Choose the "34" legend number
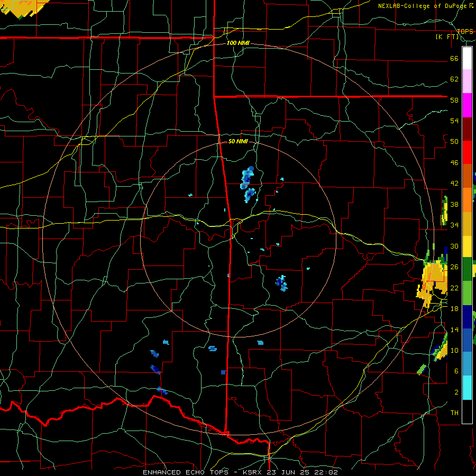Screen dimensions: 476x476 click(x=454, y=225)
